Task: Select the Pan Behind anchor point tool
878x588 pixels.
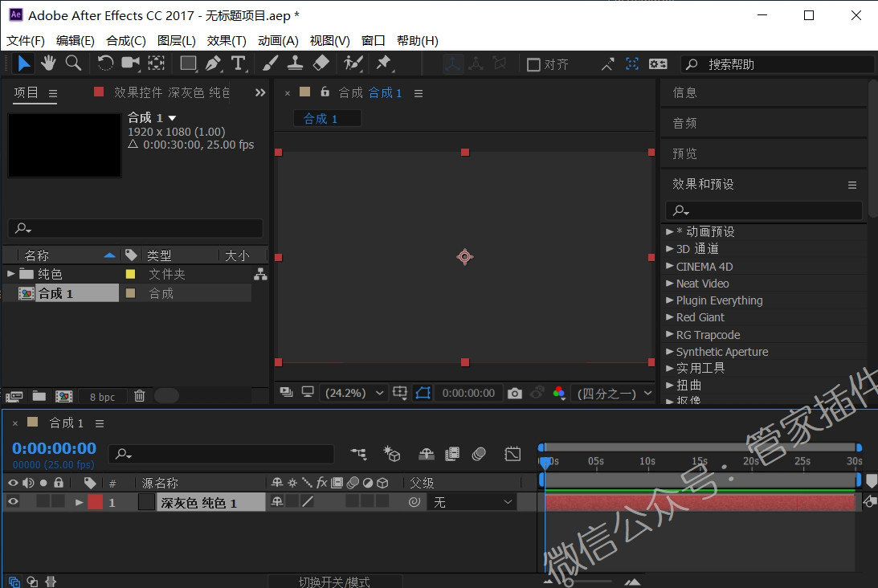Action: [156, 63]
